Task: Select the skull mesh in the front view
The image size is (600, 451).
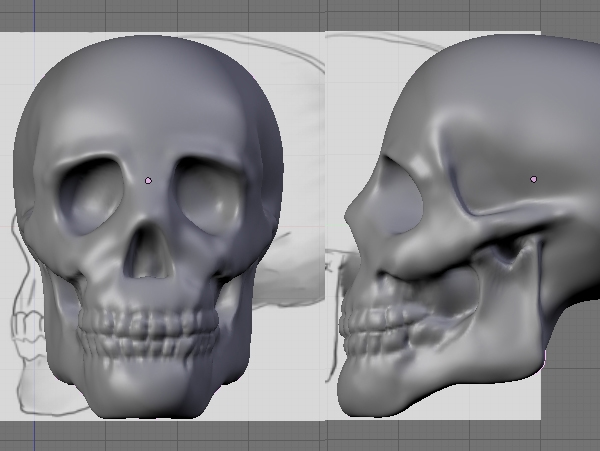Action: pyautogui.click(x=148, y=226)
